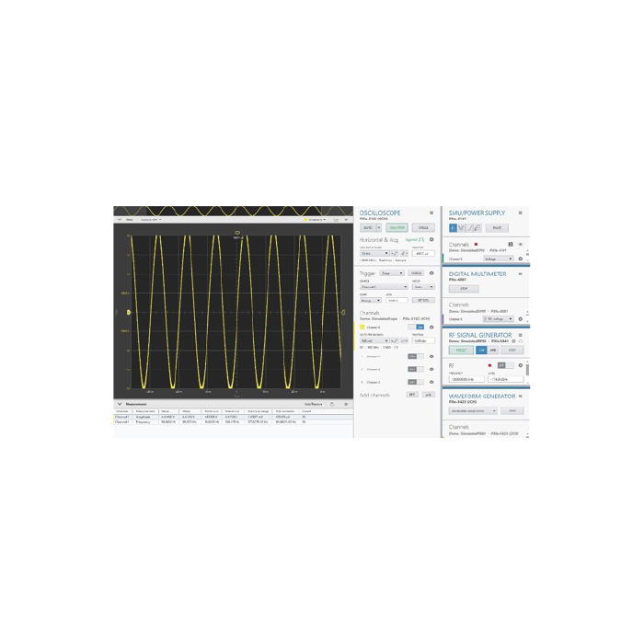The width and height of the screenshot is (644, 644).
Task: Click volts-per-division increase icon
Action: click(404, 341)
